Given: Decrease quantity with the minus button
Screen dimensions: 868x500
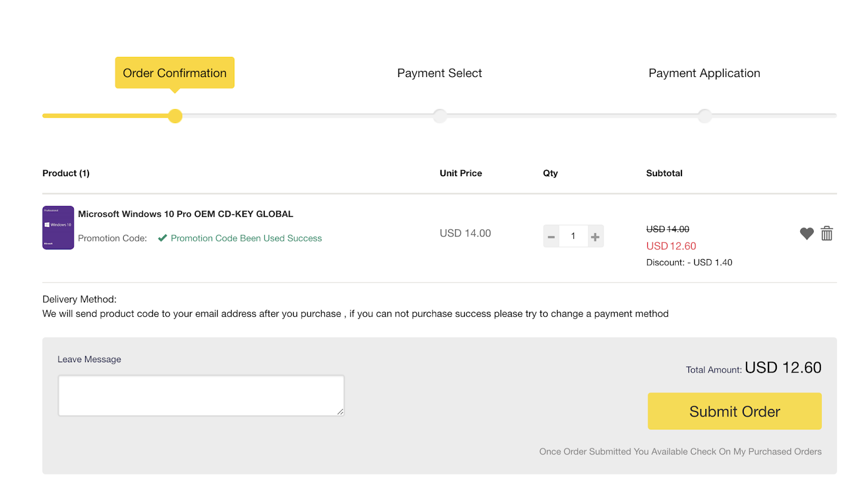Looking at the screenshot, I should (551, 236).
